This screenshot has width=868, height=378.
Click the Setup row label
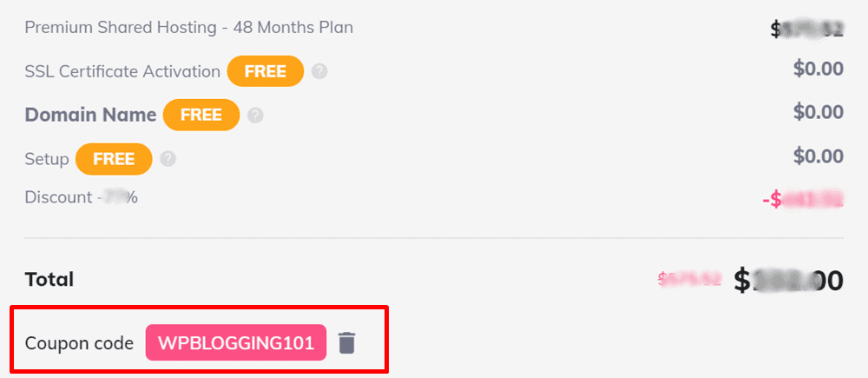click(x=47, y=160)
